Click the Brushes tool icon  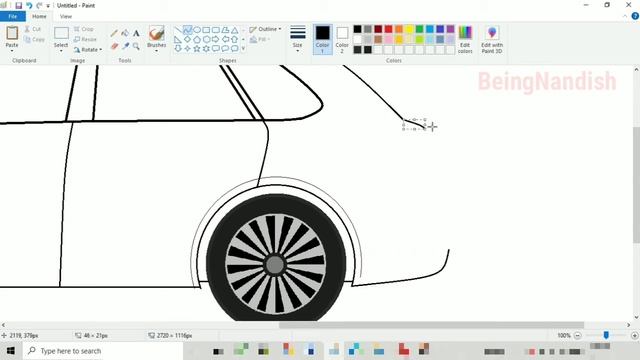point(157,33)
